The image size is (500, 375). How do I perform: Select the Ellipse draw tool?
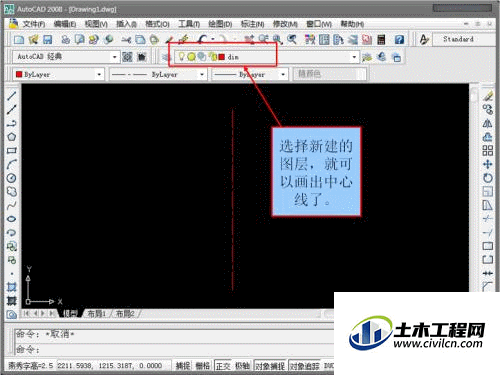[12, 219]
